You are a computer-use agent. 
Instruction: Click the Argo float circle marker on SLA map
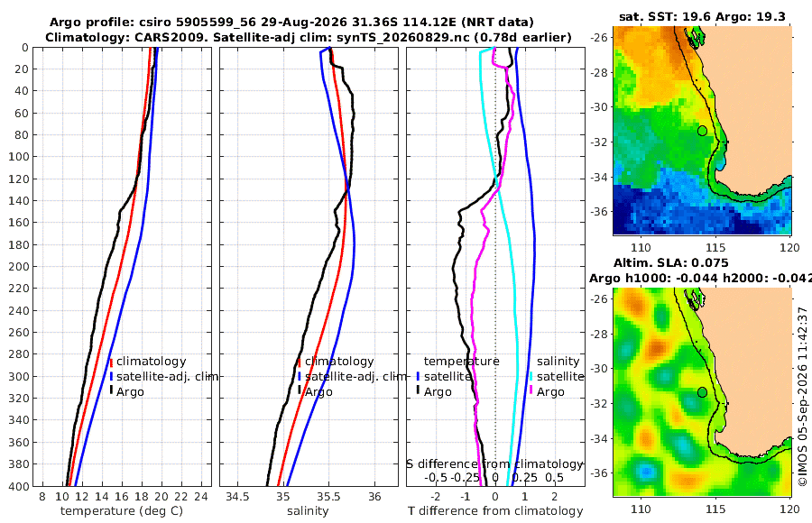click(x=702, y=392)
